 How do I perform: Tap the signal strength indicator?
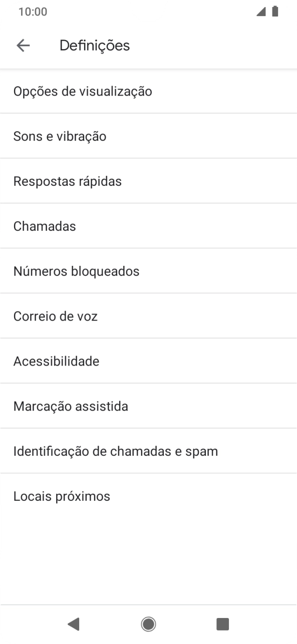[261, 11]
